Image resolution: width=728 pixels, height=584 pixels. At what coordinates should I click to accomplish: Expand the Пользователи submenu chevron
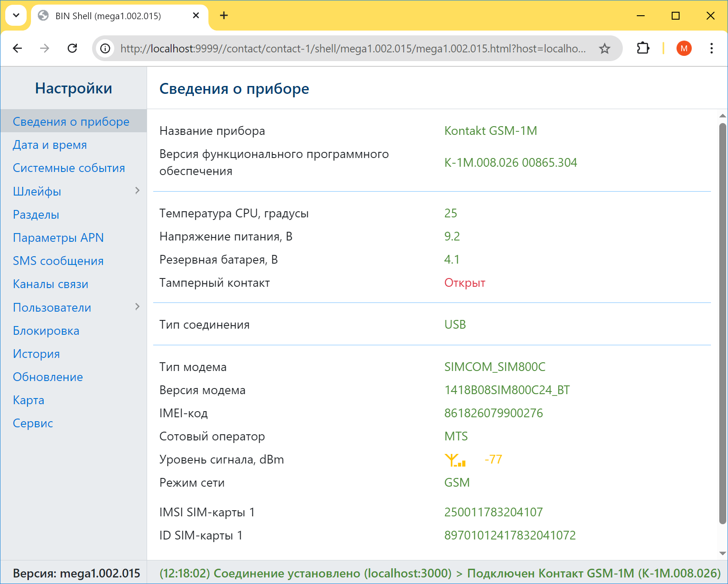coord(137,307)
